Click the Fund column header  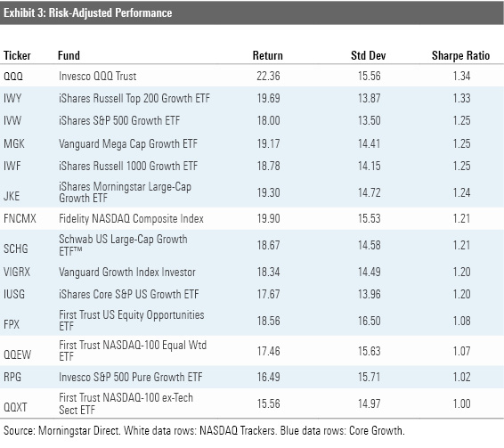coord(69,55)
